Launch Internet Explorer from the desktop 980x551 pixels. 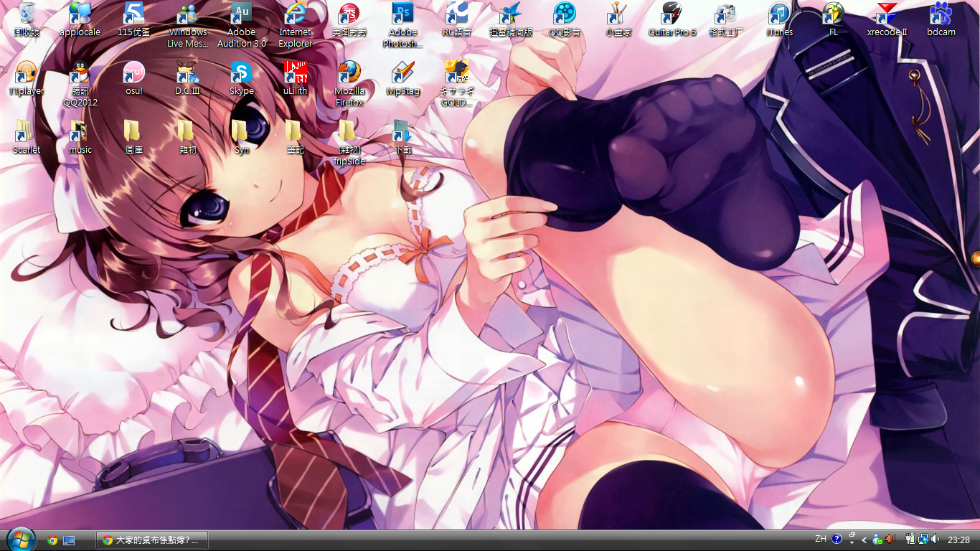pyautogui.click(x=296, y=25)
